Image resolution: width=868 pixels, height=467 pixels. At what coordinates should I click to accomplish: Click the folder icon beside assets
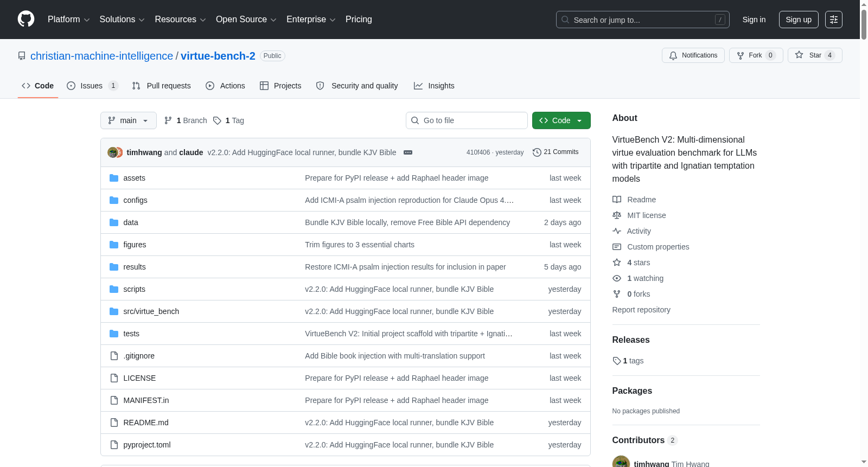point(114,178)
